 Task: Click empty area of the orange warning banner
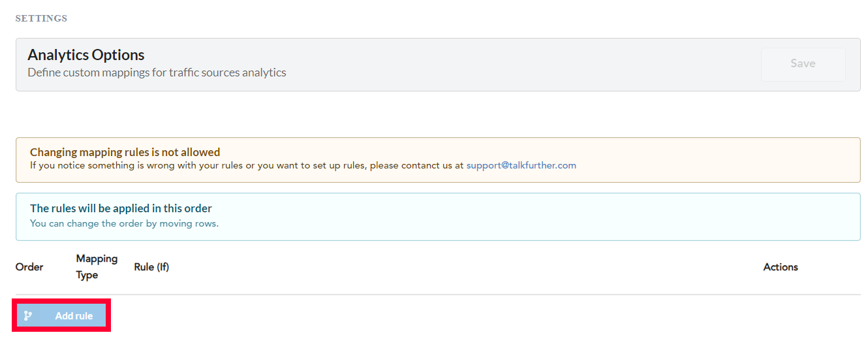pos(718,160)
